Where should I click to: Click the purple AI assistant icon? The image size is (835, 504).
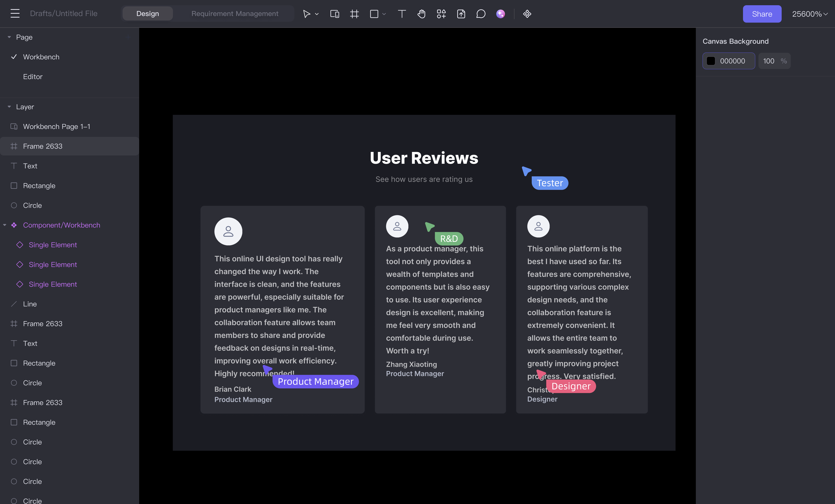pyautogui.click(x=500, y=14)
